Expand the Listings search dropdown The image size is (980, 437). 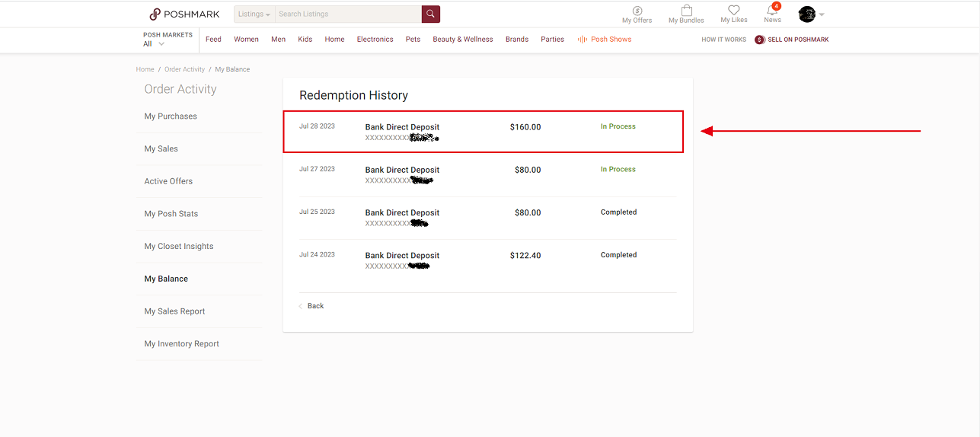[x=254, y=14]
